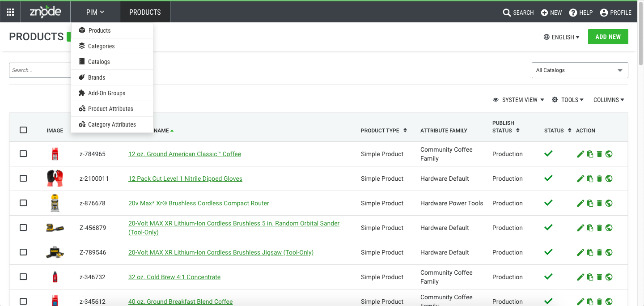Open the Help question mark icon
644x306 pixels.
(573, 13)
